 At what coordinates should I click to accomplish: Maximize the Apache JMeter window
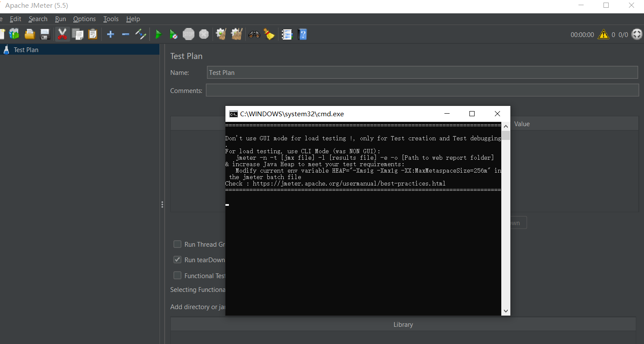point(606,6)
